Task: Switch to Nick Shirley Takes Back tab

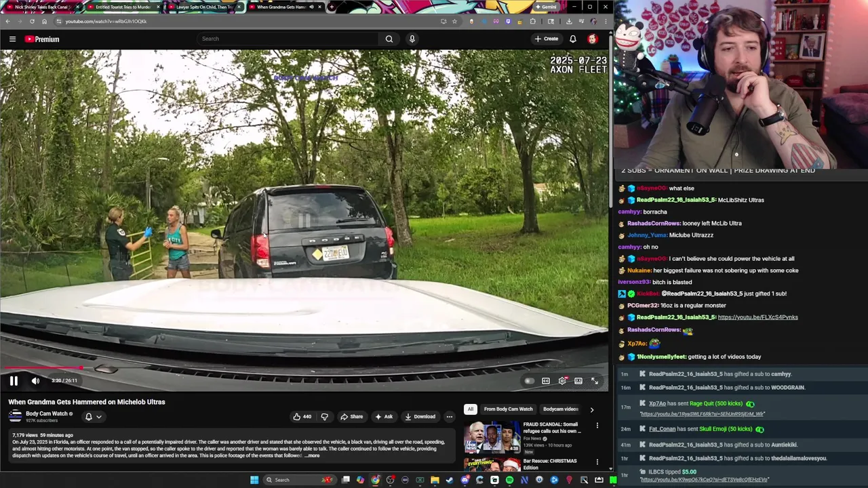Action: 42,7
